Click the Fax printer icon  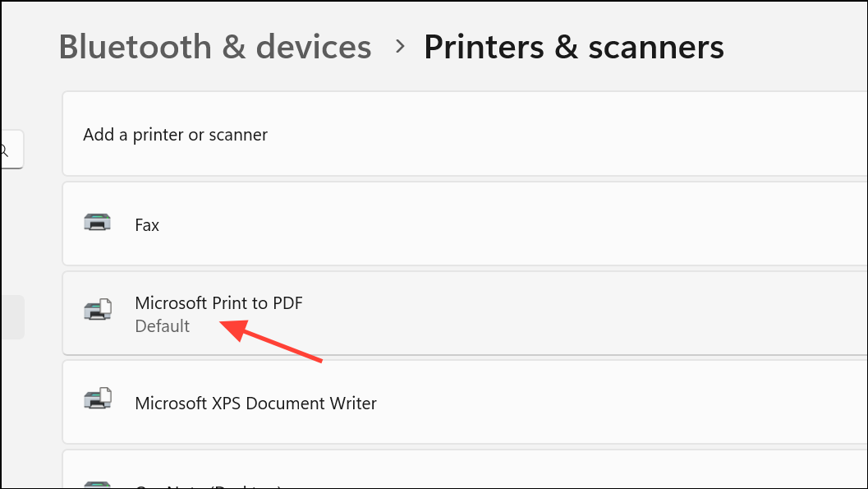(x=98, y=224)
